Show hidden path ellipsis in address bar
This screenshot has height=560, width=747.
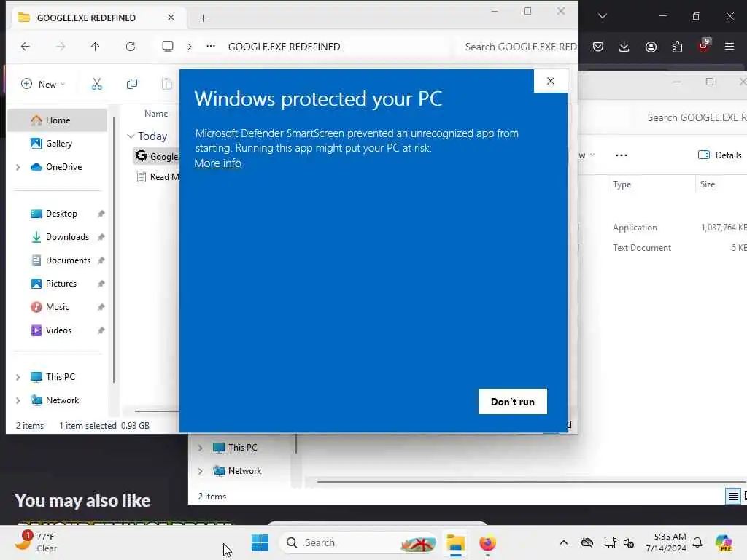click(211, 46)
